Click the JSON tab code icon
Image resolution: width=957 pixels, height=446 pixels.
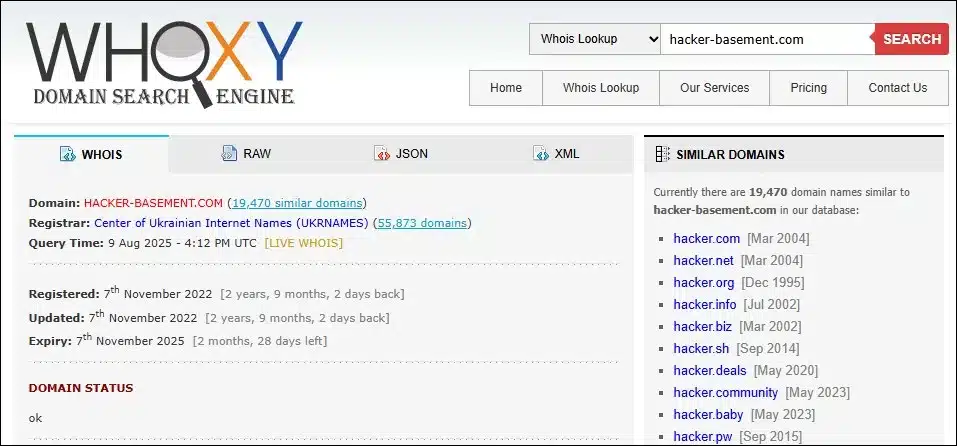381,153
